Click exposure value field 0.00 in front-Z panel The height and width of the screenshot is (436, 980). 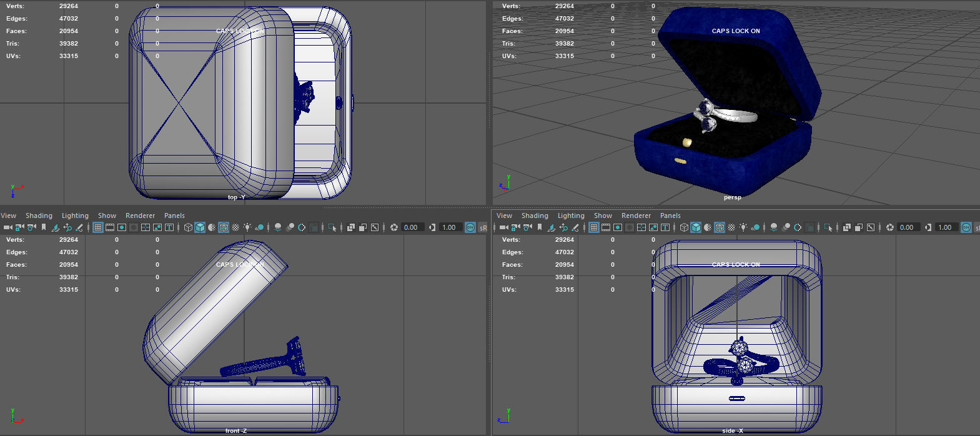[412, 227]
